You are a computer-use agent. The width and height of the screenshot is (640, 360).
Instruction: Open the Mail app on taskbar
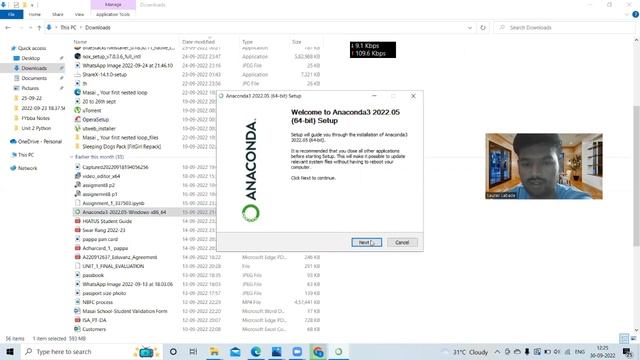(235, 351)
